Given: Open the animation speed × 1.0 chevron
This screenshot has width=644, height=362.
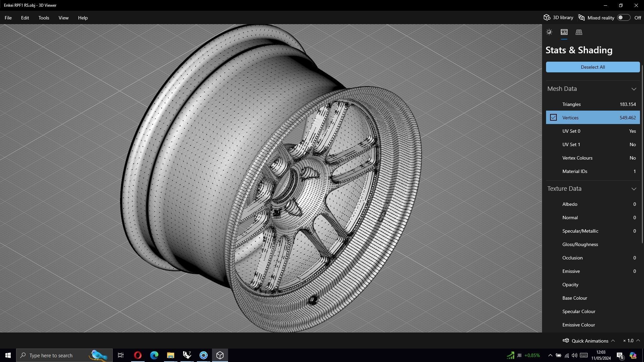Looking at the screenshot, I should [x=638, y=341].
